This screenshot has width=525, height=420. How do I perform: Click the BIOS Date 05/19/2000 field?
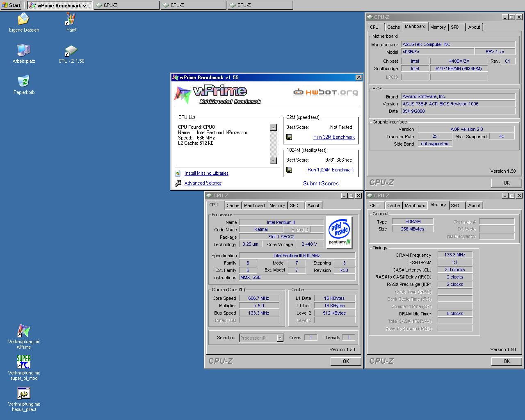[458, 112]
